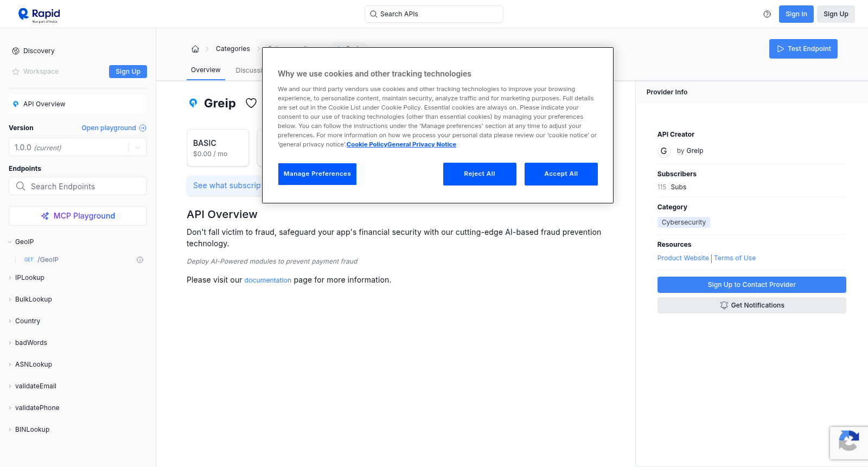This screenshot has width=868, height=467.
Task: Click Sign Up in the top header
Action: 836,14
